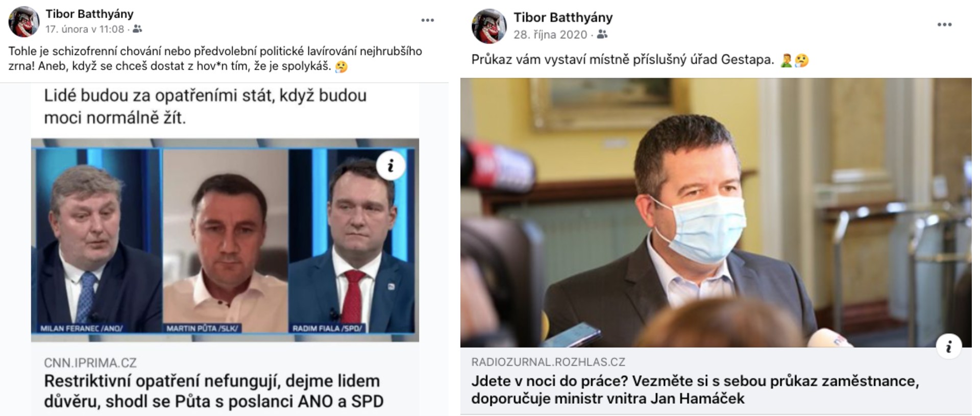
Task: Open Tibor Batthyány profile from the right post
Action: click(563, 17)
